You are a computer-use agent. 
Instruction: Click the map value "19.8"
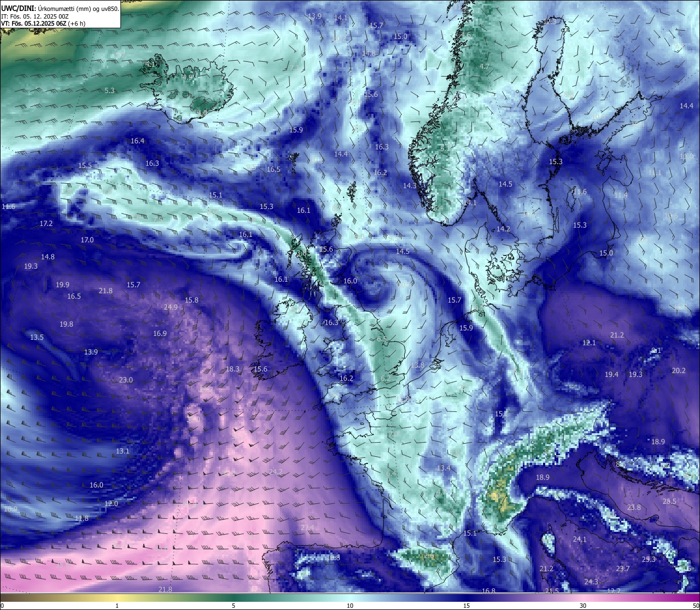pyautogui.click(x=66, y=324)
